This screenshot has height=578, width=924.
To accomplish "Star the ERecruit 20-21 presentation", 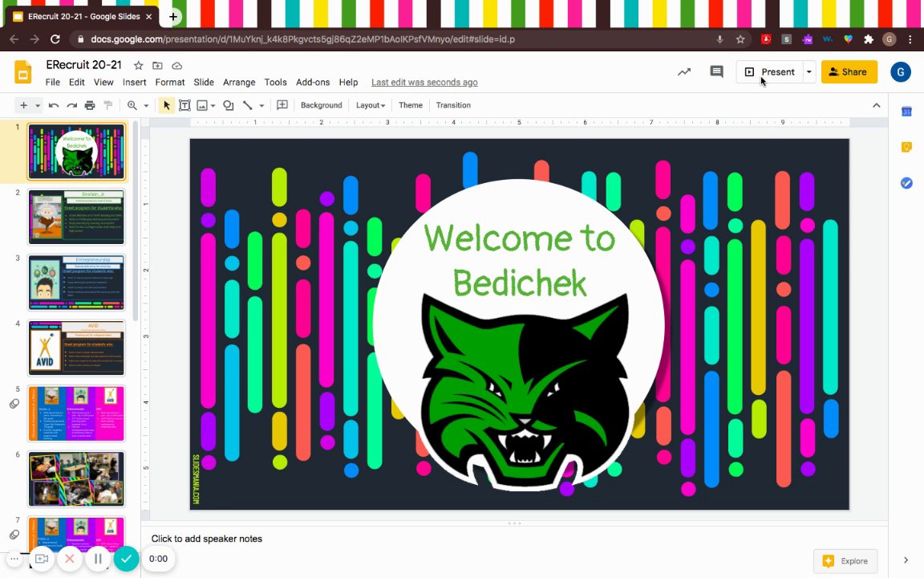I will (x=139, y=66).
